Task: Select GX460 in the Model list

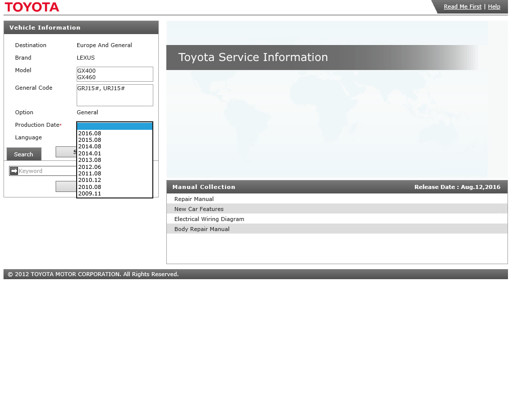Action: coord(115,77)
